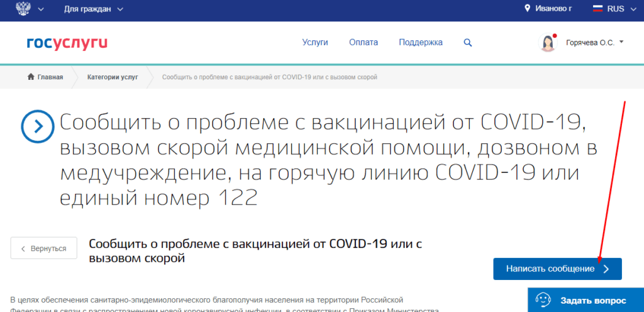Click the user avatar icon
This screenshot has height=312, width=644.
[x=548, y=43]
